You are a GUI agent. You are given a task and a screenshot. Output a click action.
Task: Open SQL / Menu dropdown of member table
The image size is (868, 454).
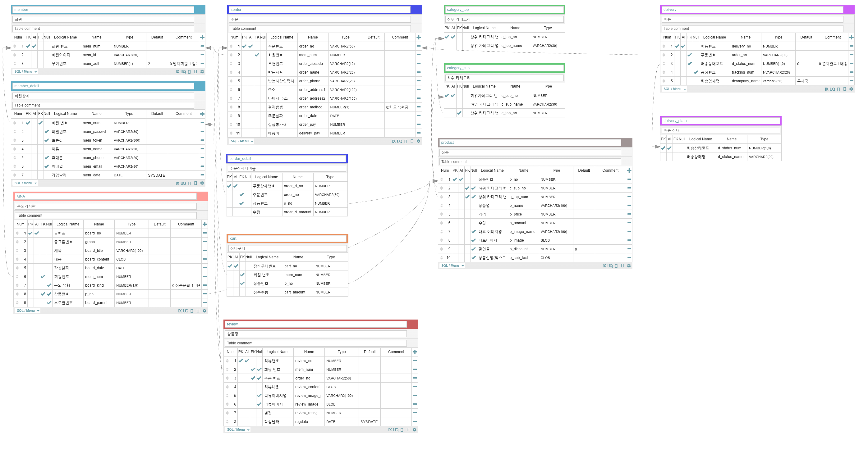[25, 72]
